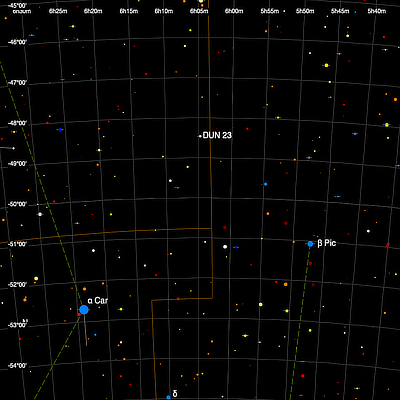Screen dimensions: 400x400
Task: Click the -47°00' declination label
Action: click(x=17, y=83)
